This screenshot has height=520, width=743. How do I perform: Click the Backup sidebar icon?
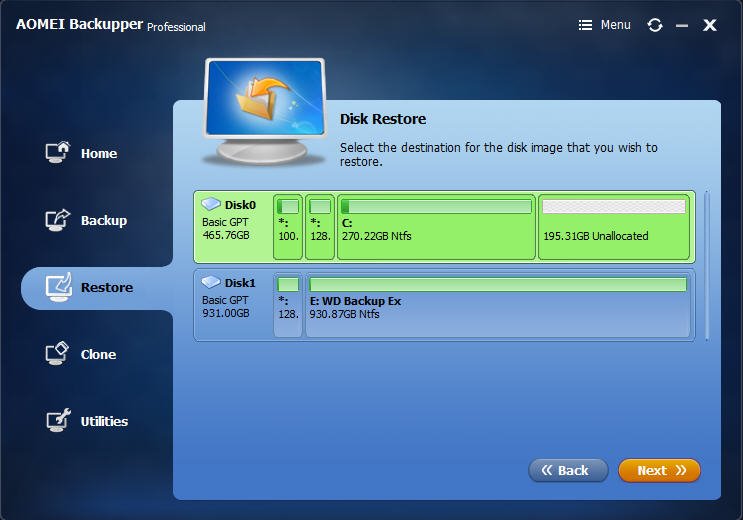click(58, 219)
